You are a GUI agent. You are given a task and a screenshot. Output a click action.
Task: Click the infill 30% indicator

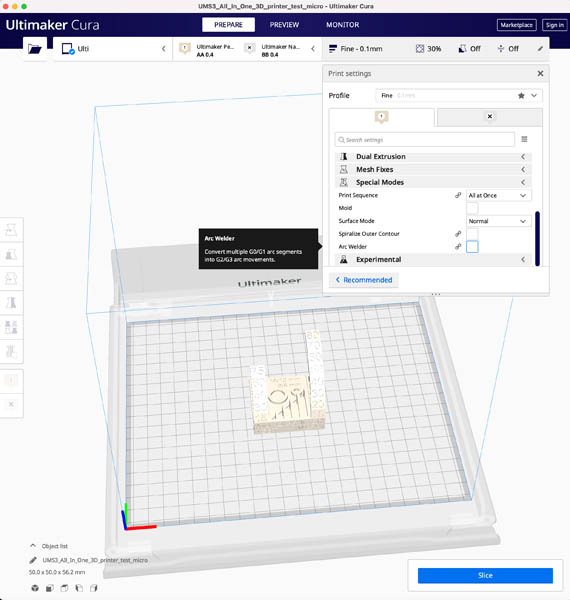(x=428, y=49)
